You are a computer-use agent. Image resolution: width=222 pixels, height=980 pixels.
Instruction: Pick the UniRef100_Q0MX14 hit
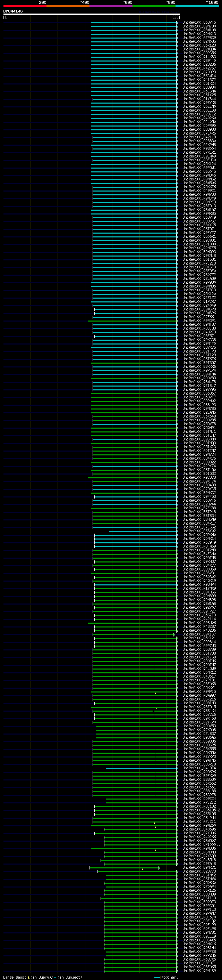tap(199, 539)
